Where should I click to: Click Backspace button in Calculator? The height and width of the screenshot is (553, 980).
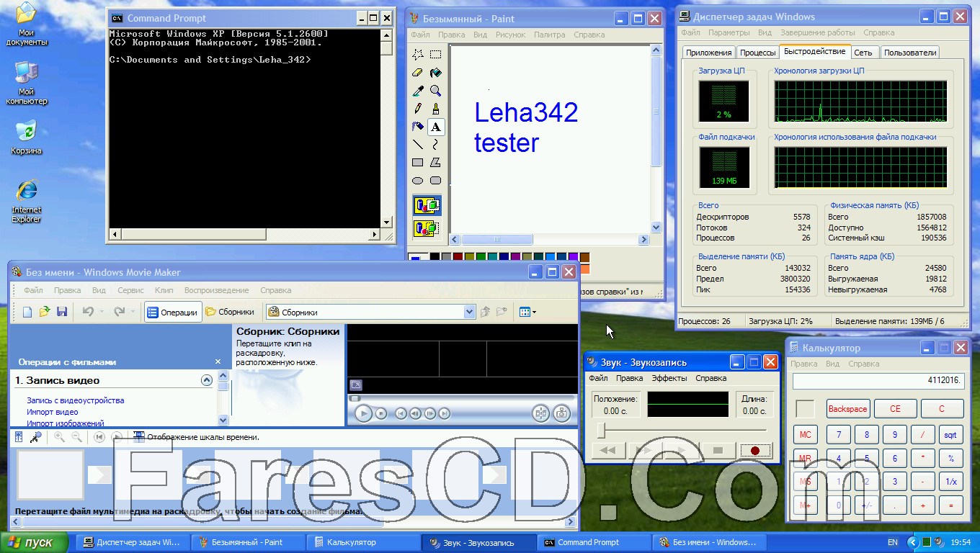click(x=848, y=408)
